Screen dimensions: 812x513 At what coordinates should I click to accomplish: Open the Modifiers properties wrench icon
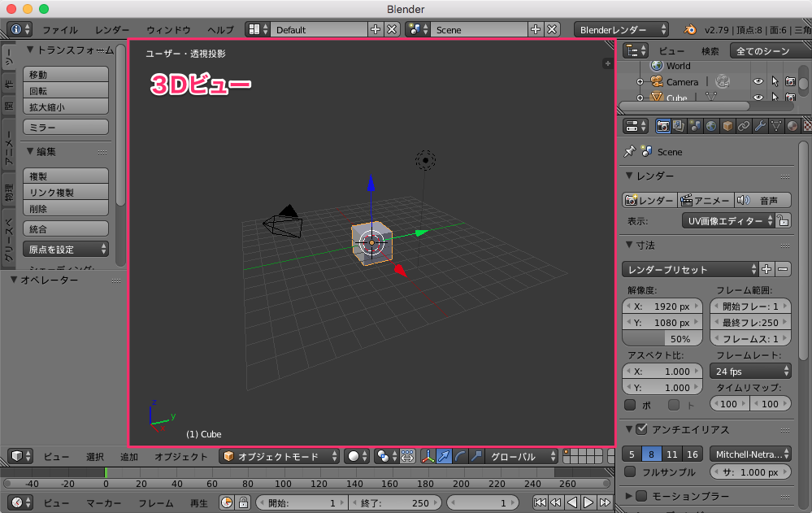(x=760, y=126)
